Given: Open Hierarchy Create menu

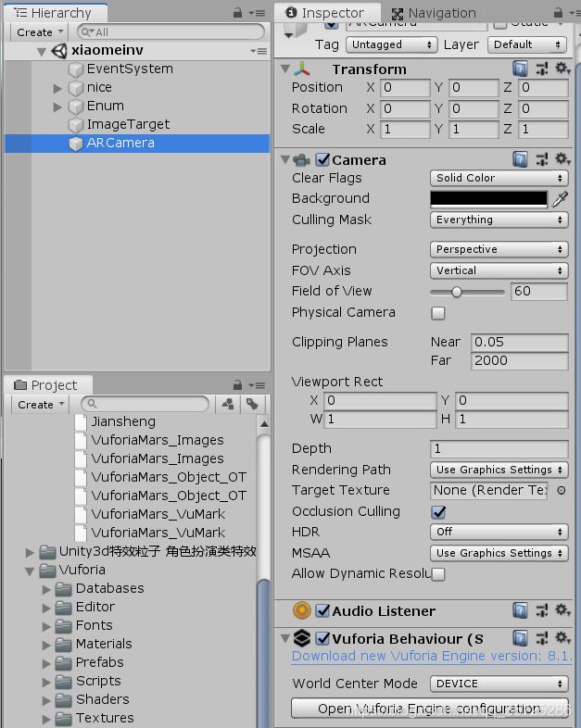Looking at the screenshot, I should click(39, 32).
